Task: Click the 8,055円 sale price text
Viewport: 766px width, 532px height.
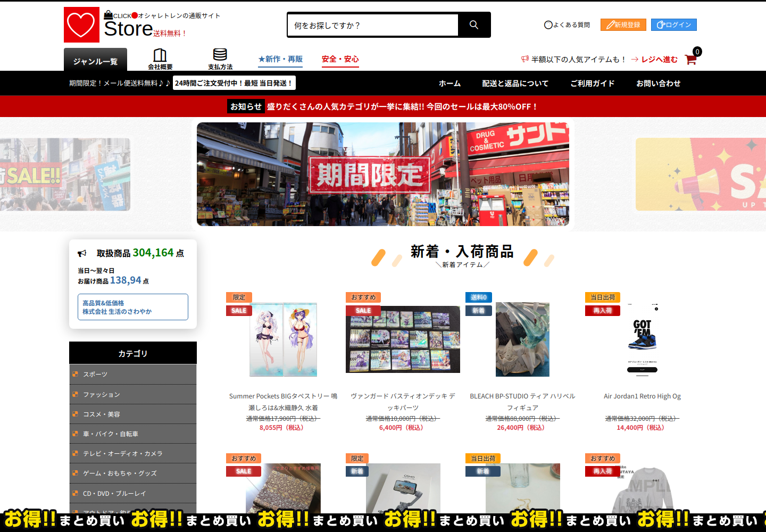Action: coord(281,428)
